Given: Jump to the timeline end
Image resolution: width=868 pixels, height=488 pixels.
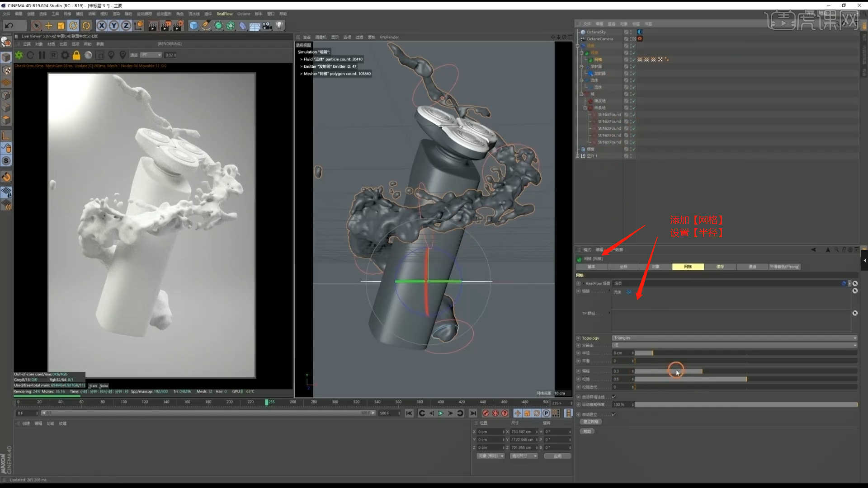Looking at the screenshot, I should tap(473, 413).
